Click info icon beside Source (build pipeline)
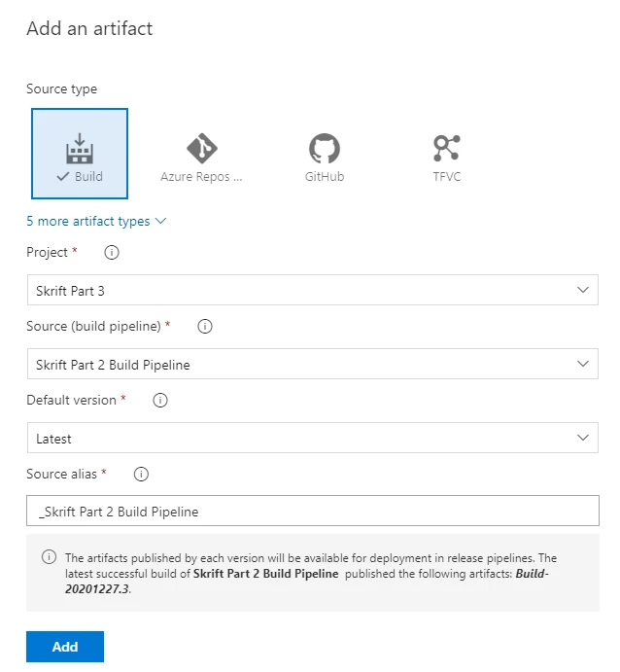The image size is (620, 672). 205,327
